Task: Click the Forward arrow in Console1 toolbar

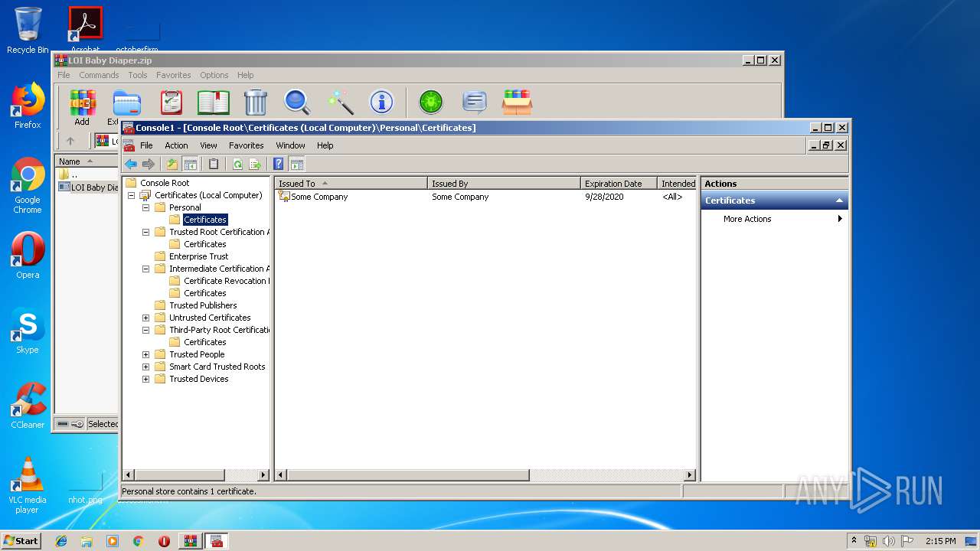Action: coord(149,164)
